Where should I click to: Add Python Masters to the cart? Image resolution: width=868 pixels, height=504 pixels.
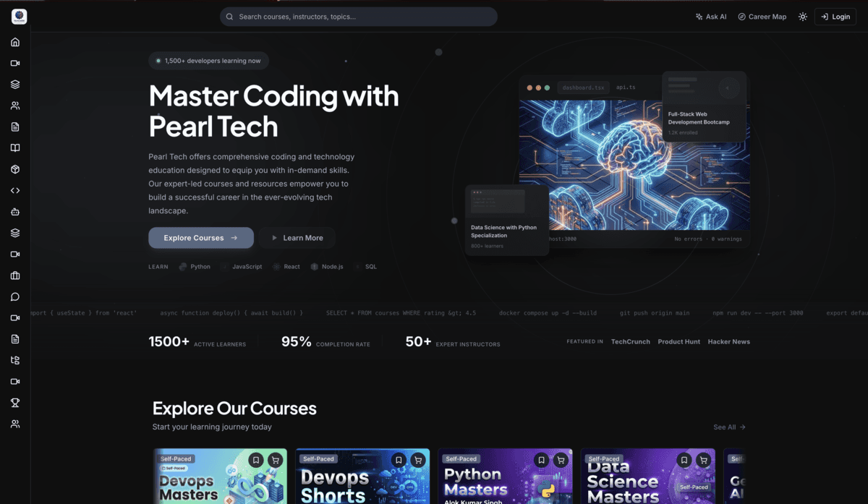(560, 458)
